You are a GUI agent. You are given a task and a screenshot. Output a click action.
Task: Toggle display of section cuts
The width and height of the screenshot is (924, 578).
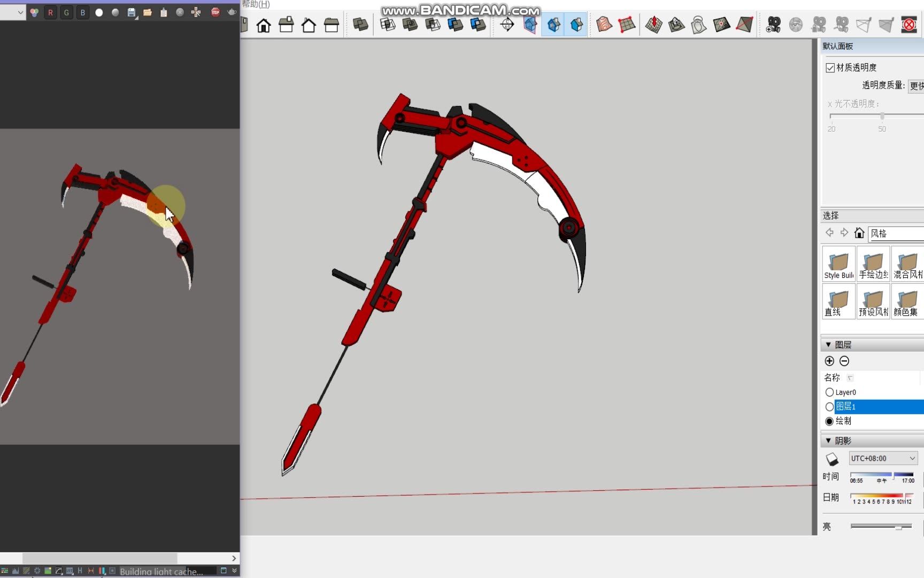553,25
